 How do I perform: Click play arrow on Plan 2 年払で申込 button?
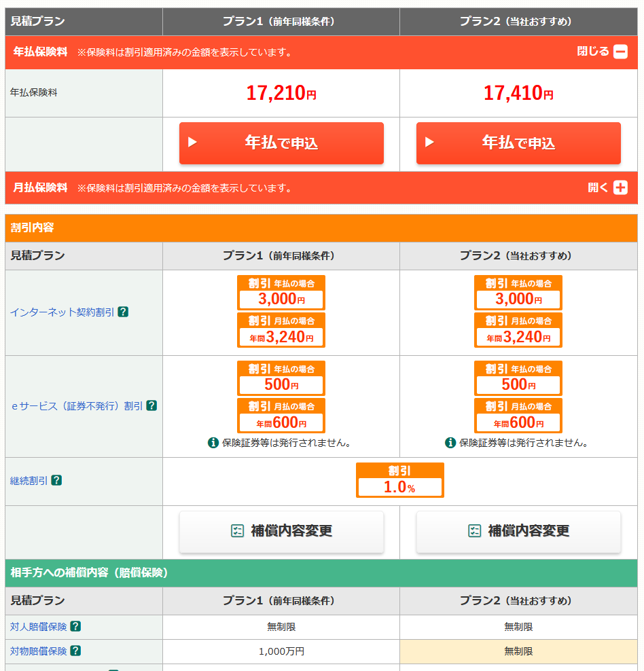tap(429, 142)
